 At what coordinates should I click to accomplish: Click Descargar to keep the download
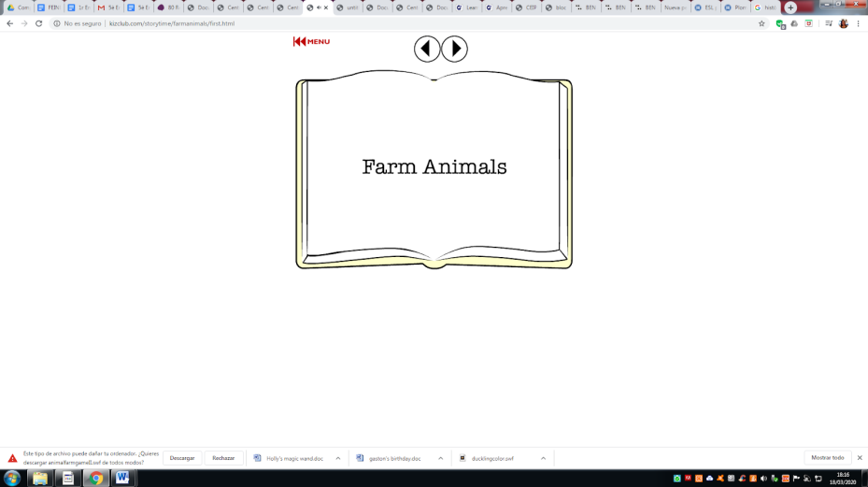coord(182,458)
